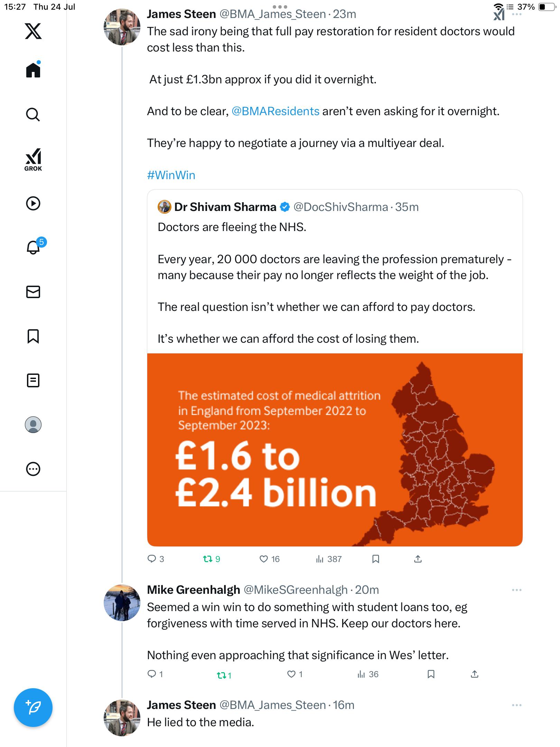The height and width of the screenshot is (747, 560).
Task: Compose a new post with blue button
Action: [33, 708]
